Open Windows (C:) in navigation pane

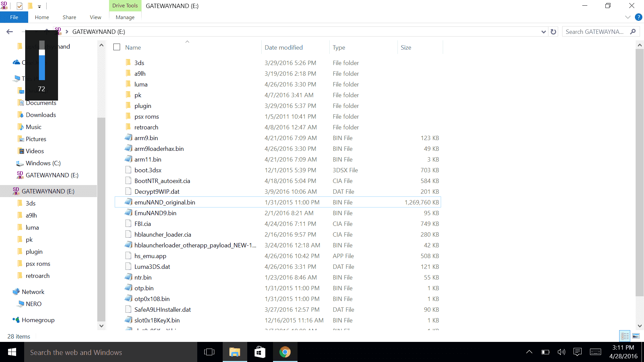[x=43, y=163]
